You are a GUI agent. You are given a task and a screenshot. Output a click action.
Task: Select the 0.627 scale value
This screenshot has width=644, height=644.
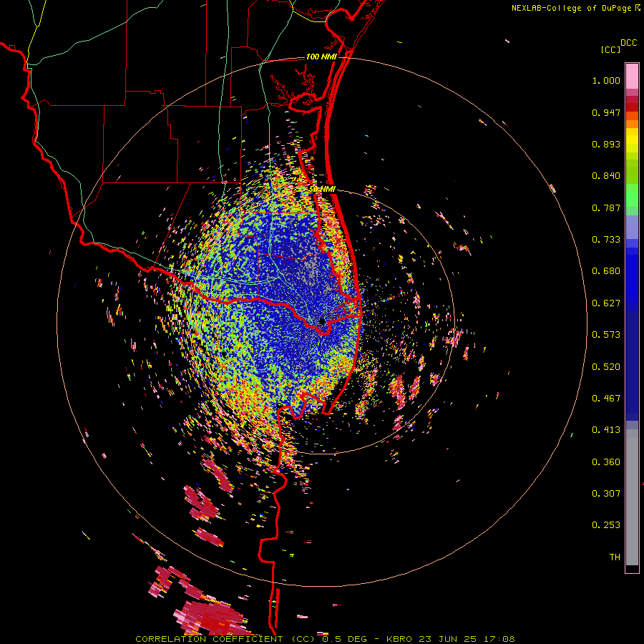coord(606,303)
